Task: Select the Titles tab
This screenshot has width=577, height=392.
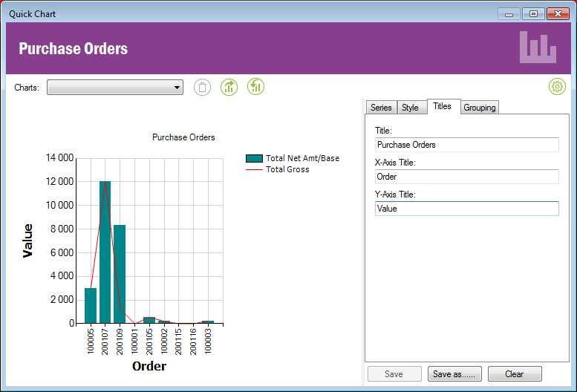Action: tap(443, 106)
